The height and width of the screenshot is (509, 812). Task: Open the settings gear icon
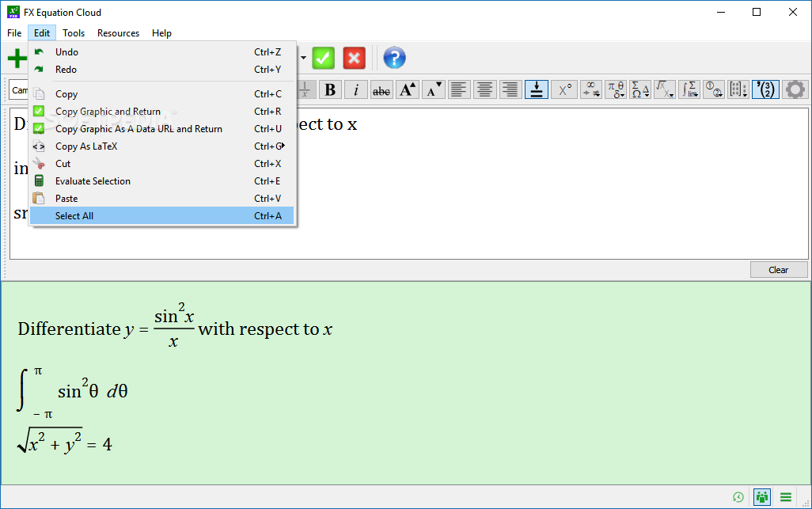795,89
